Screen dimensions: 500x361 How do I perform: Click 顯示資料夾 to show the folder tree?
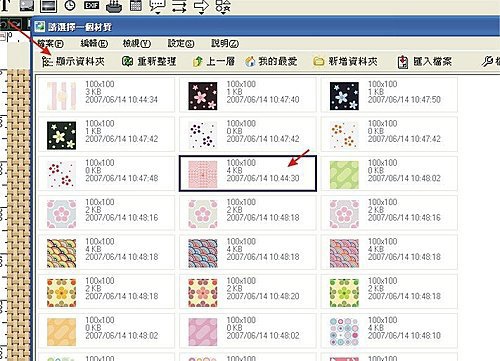[x=73, y=61]
